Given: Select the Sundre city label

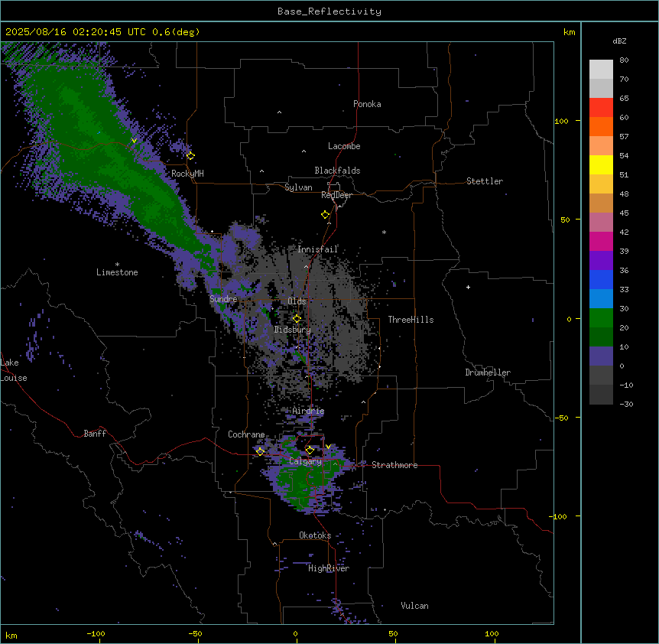Looking at the screenshot, I should tap(223, 299).
